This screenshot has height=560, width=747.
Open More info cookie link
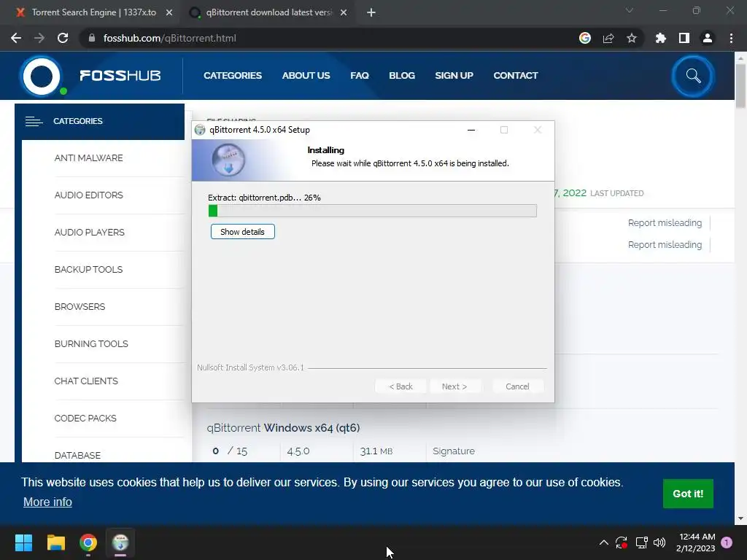click(47, 502)
